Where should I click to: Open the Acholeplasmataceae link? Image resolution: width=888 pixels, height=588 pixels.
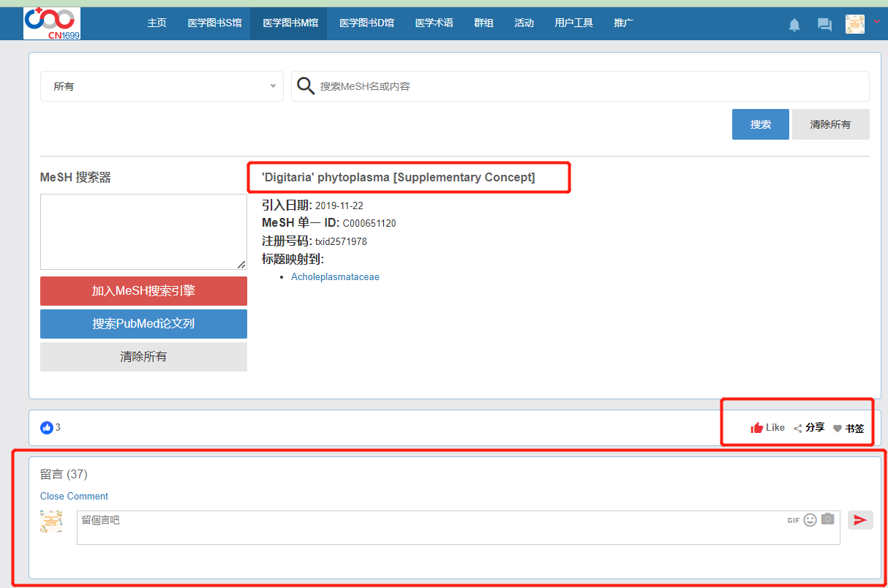click(x=335, y=277)
